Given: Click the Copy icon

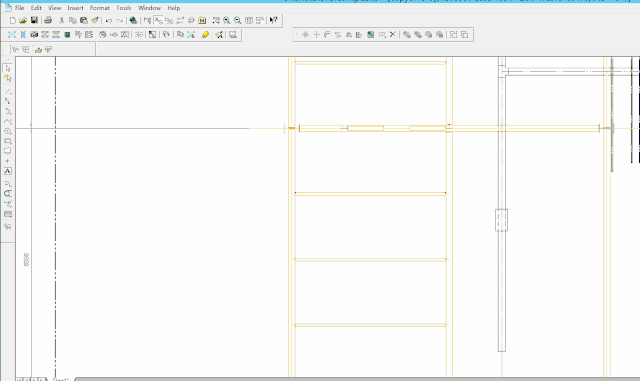Looking at the screenshot, I should [73, 20].
